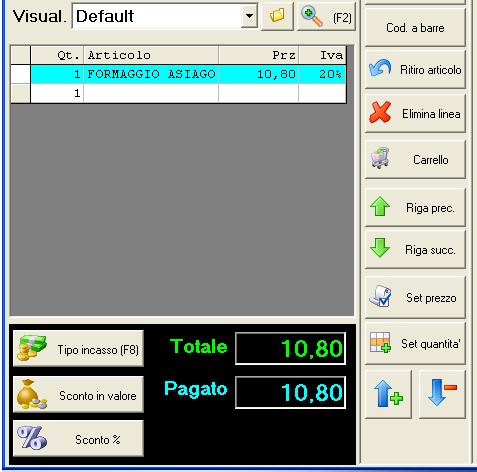
Task: Expand the Visual. Default dropdown arrow
Action: tap(249, 16)
